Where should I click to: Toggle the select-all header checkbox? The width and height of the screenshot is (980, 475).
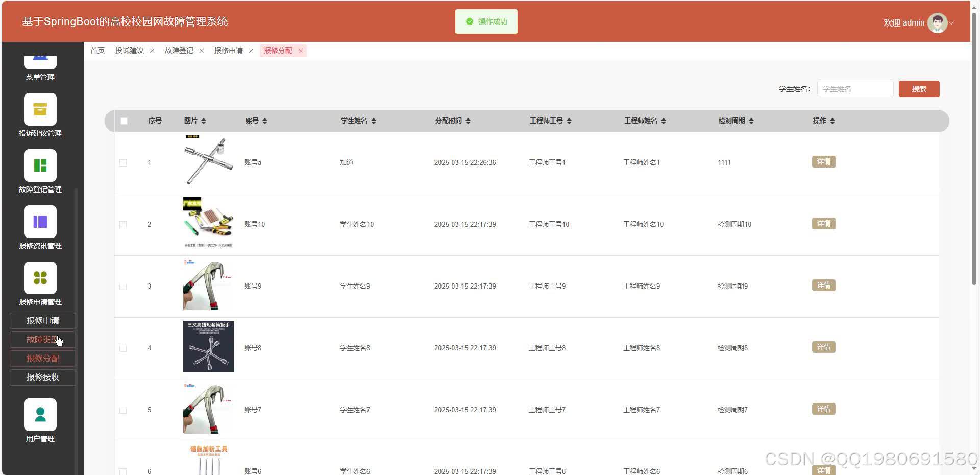[124, 121]
